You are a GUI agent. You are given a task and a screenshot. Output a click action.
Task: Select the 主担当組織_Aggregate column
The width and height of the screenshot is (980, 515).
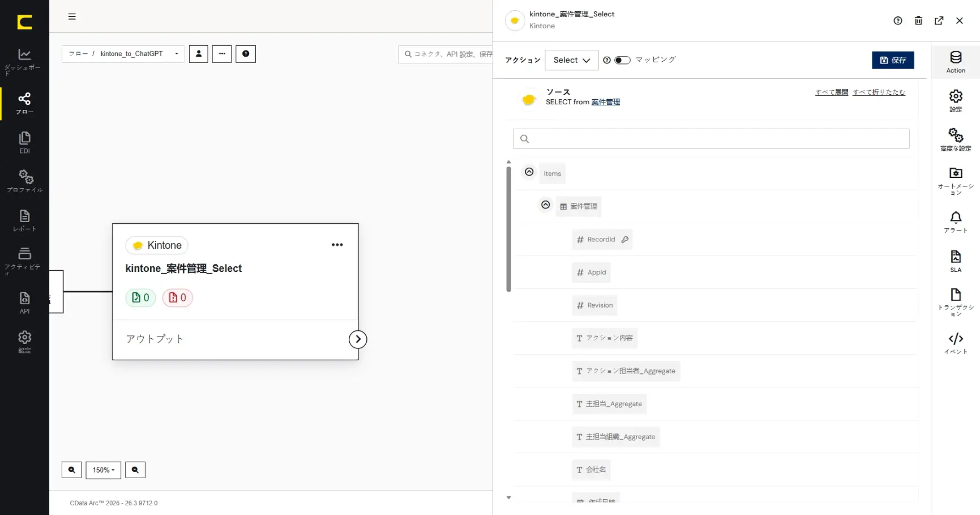tap(616, 437)
